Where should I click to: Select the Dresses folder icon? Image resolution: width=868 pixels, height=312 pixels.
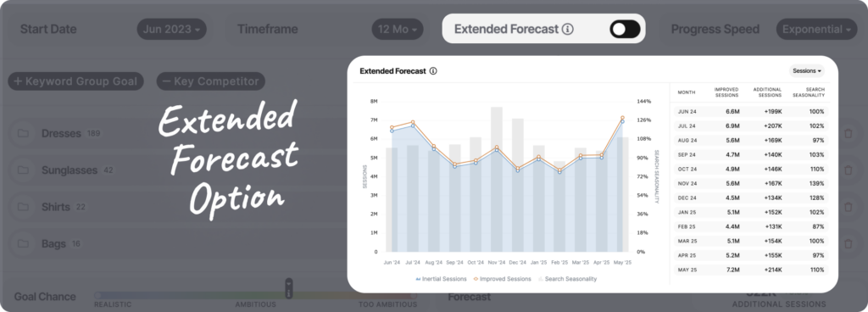pos(23,133)
